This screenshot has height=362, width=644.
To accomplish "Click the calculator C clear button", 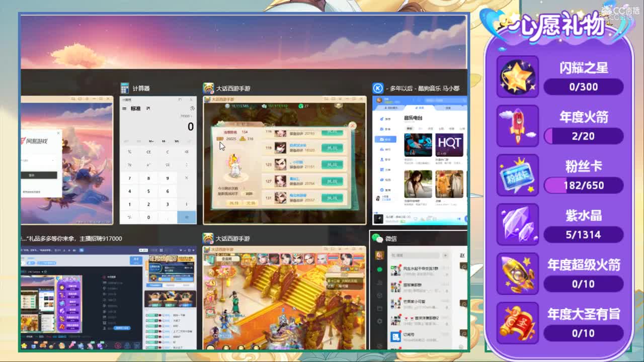I will click(x=168, y=152).
